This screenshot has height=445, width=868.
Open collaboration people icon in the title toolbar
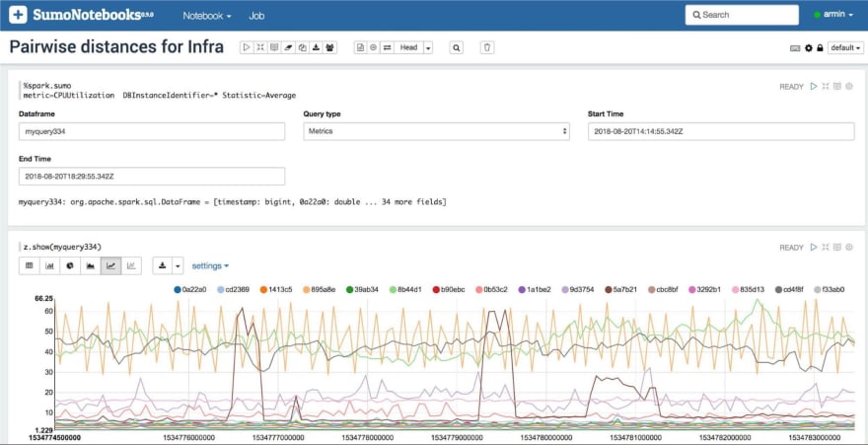pyautogui.click(x=329, y=47)
